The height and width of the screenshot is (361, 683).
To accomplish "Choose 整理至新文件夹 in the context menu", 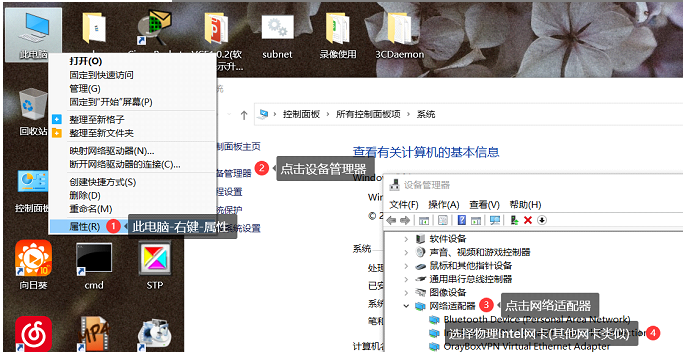I will [132, 133].
